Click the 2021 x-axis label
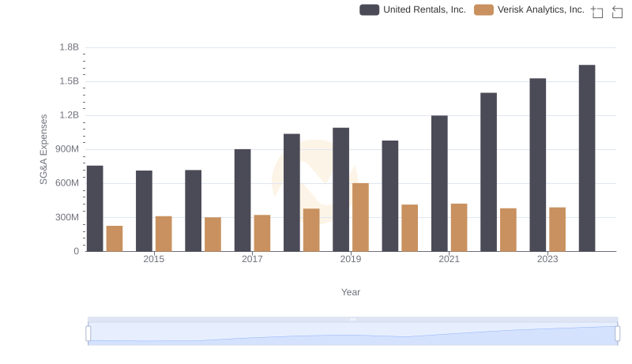This screenshot has width=632, height=364. click(x=449, y=259)
